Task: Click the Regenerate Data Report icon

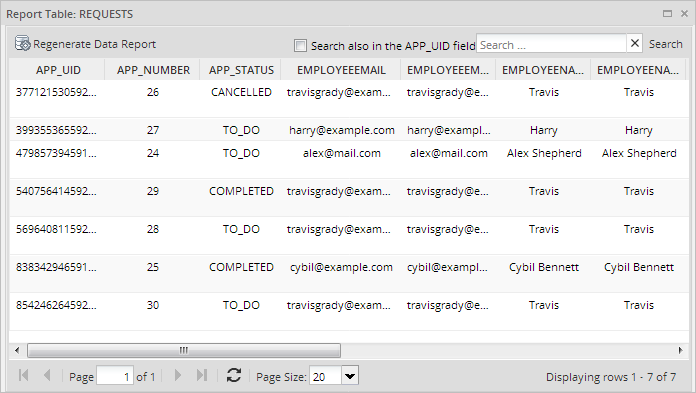Action: coord(23,44)
